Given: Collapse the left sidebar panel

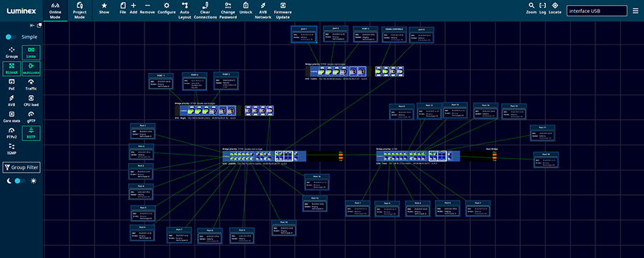Looking at the screenshot, I should pos(32,26).
